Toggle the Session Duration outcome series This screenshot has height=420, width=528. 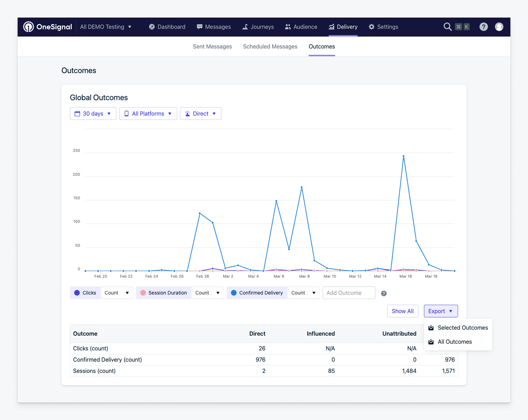(167, 293)
